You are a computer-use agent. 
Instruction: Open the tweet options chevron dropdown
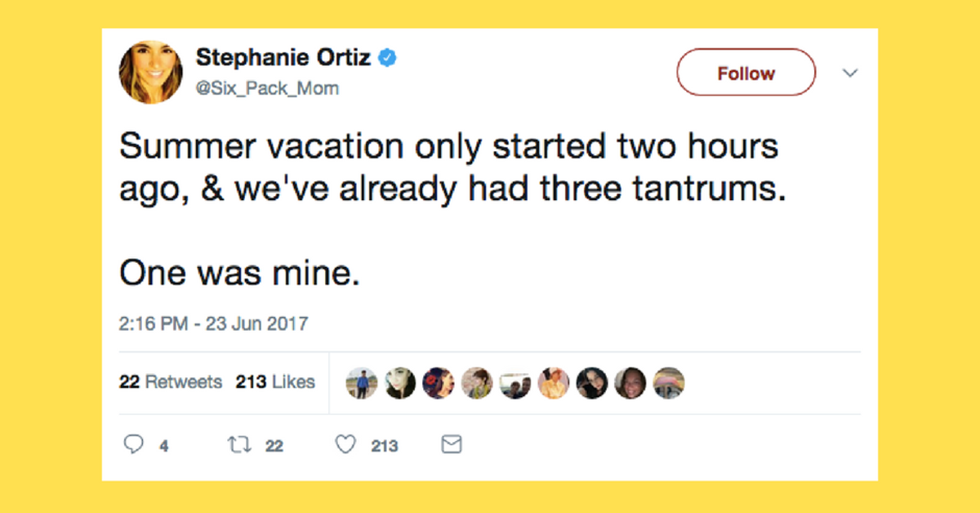point(850,73)
